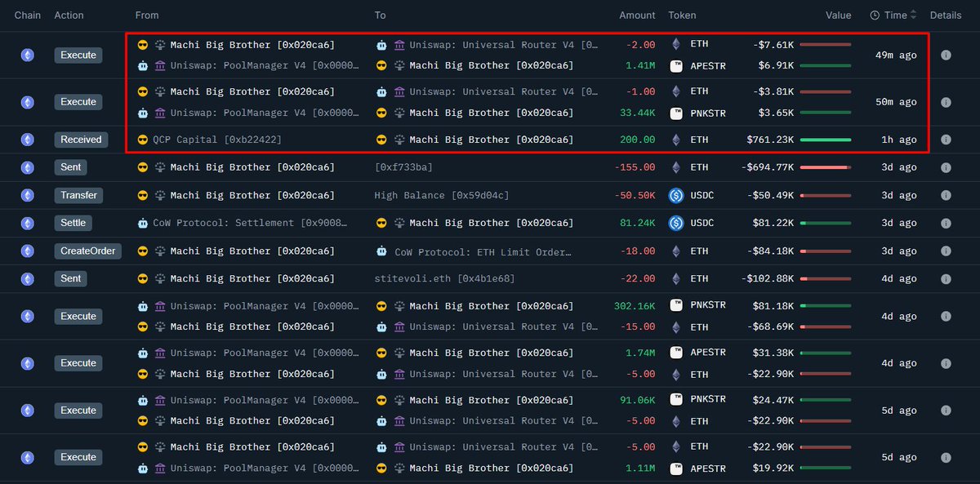This screenshot has height=484, width=980.
Task: Click the clock icon beside the Time header
Action: (875, 16)
